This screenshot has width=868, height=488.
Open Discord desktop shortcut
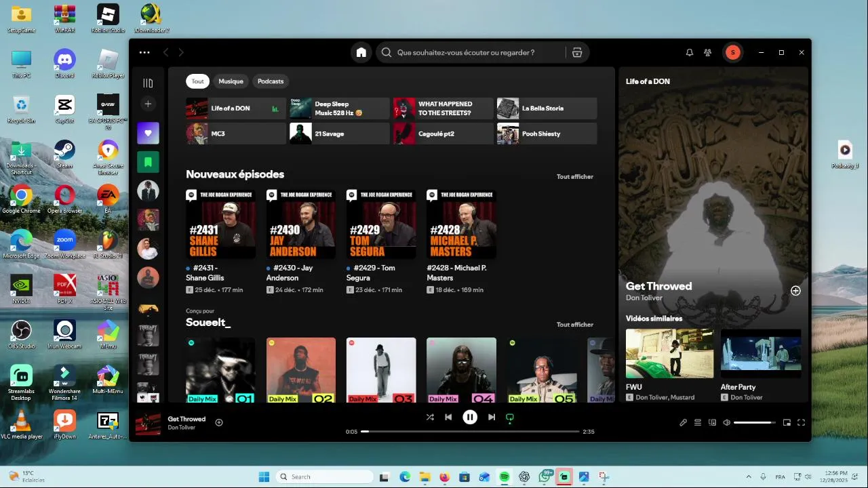64,64
